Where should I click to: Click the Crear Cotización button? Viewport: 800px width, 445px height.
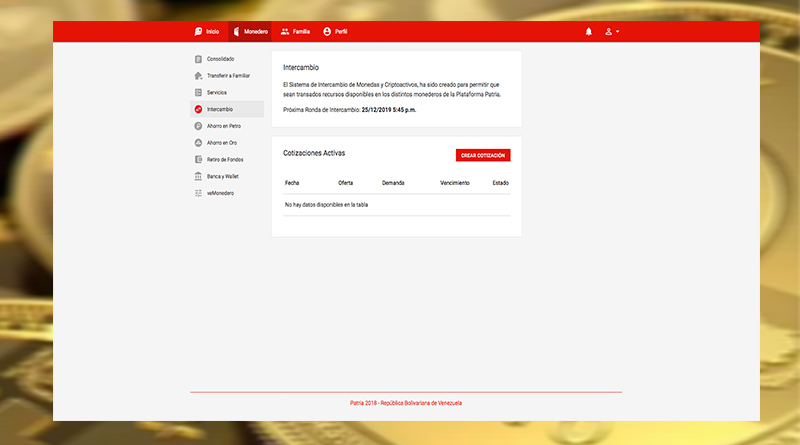(483, 155)
